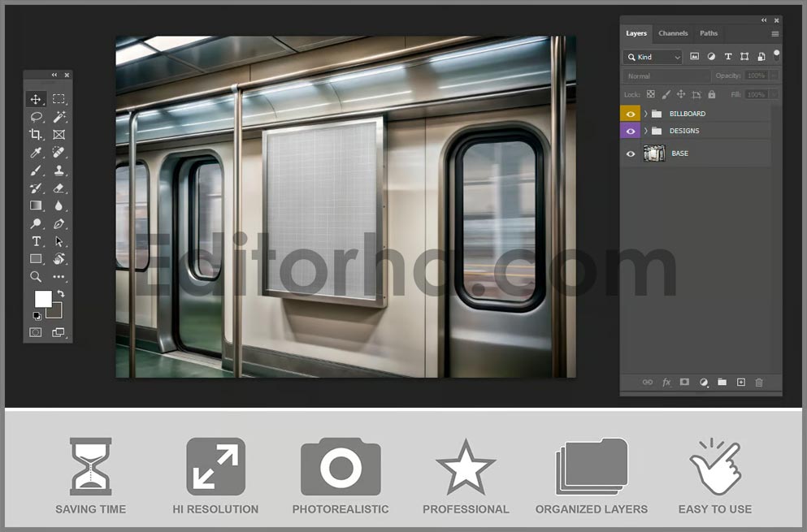Switch to the Channels tab
Viewport: 807px width, 532px height.
[673, 33]
